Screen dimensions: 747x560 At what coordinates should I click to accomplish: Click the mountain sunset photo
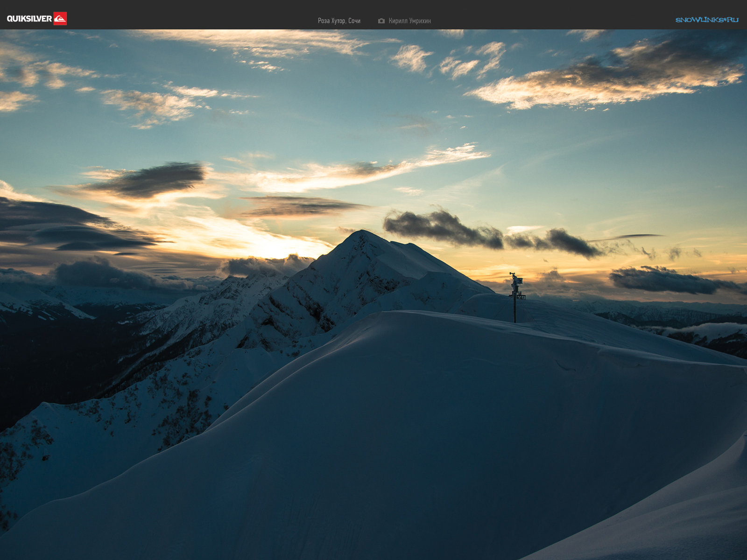click(x=373, y=294)
